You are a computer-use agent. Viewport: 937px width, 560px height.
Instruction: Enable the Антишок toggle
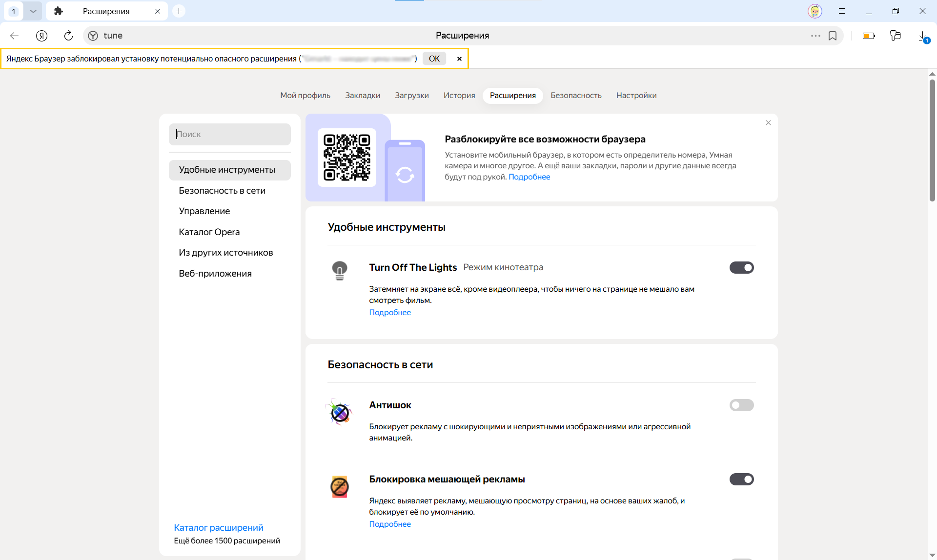pos(741,405)
